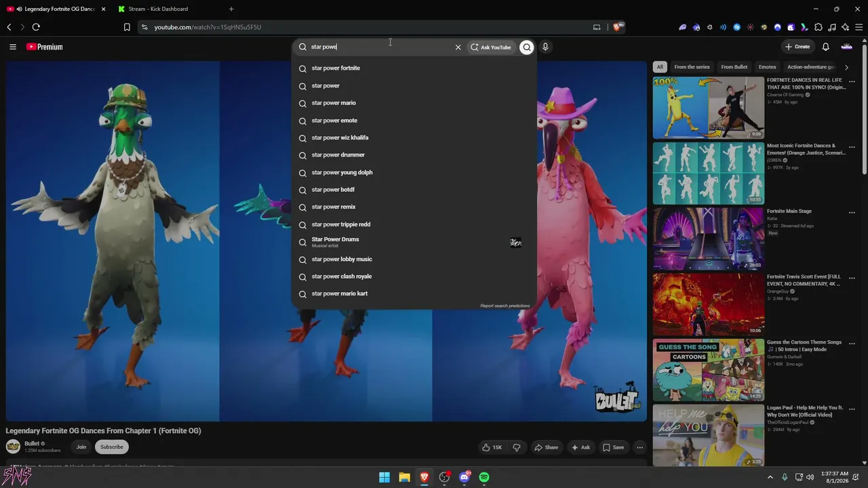Select 'star power trippie redd' suggestion
Image resolution: width=868 pixels, height=488 pixels.
point(414,224)
